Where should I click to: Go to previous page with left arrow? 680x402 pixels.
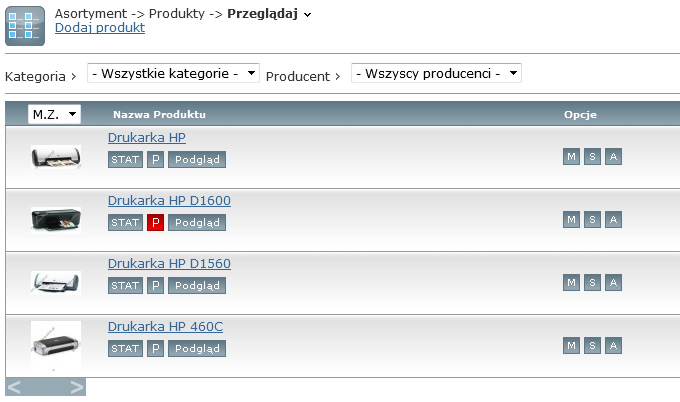click(x=14, y=387)
